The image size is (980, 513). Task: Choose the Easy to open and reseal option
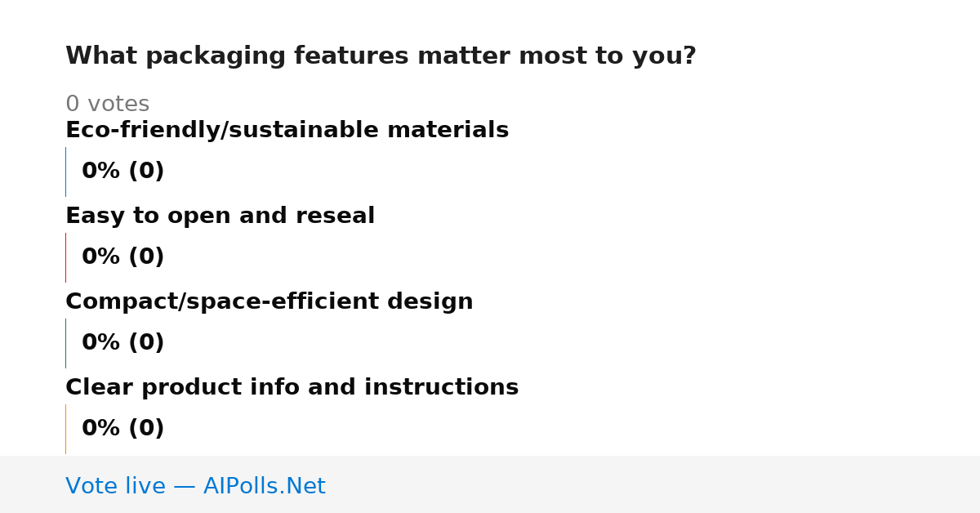tap(220, 216)
